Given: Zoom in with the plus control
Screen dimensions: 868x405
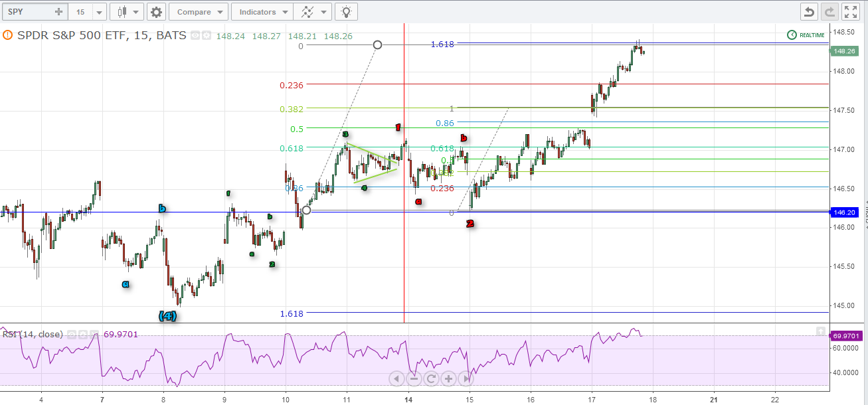Looking at the screenshot, I should point(448,379).
